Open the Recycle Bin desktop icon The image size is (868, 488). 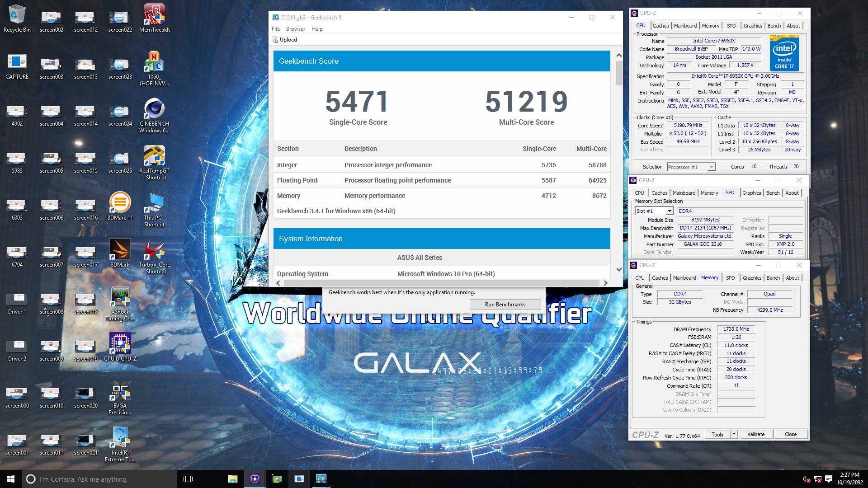[x=17, y=18]
